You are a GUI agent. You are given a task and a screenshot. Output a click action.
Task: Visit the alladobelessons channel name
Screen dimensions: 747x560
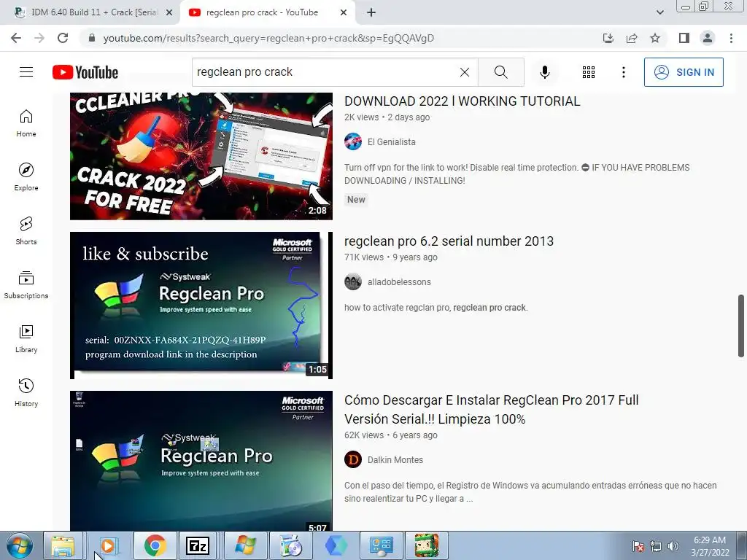click(399, 282)
